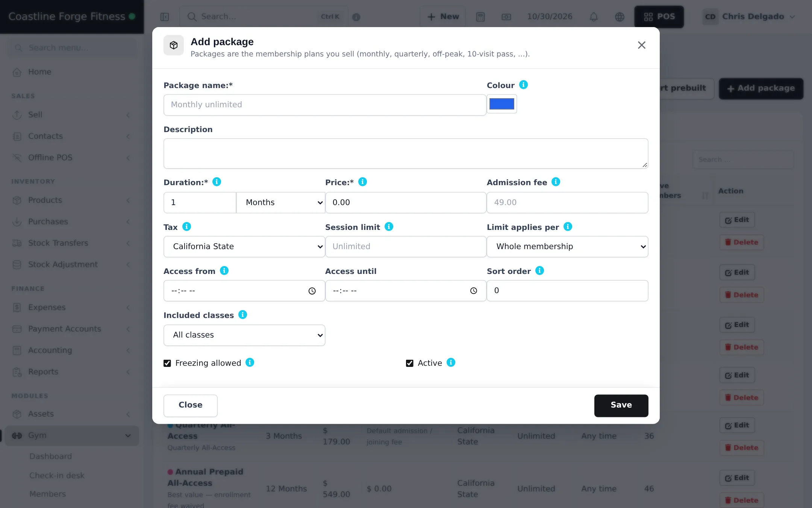Click the Admission fee info icon
Image resolution: width=812 pixels, height=508 pixels.
556,182
